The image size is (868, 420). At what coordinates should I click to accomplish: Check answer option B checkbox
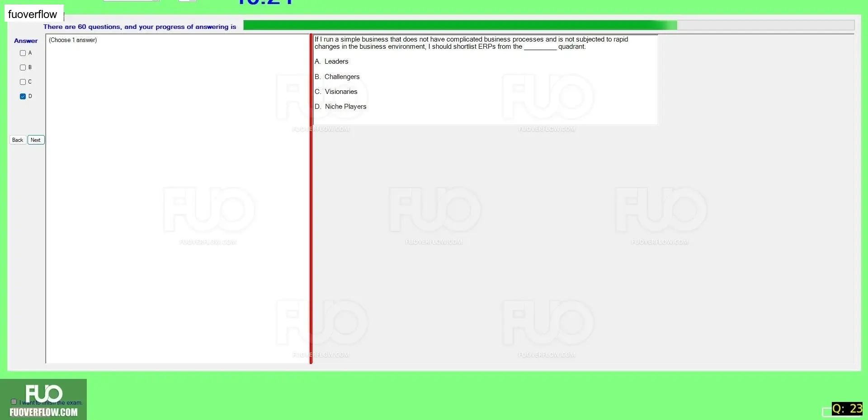[23, 67]
